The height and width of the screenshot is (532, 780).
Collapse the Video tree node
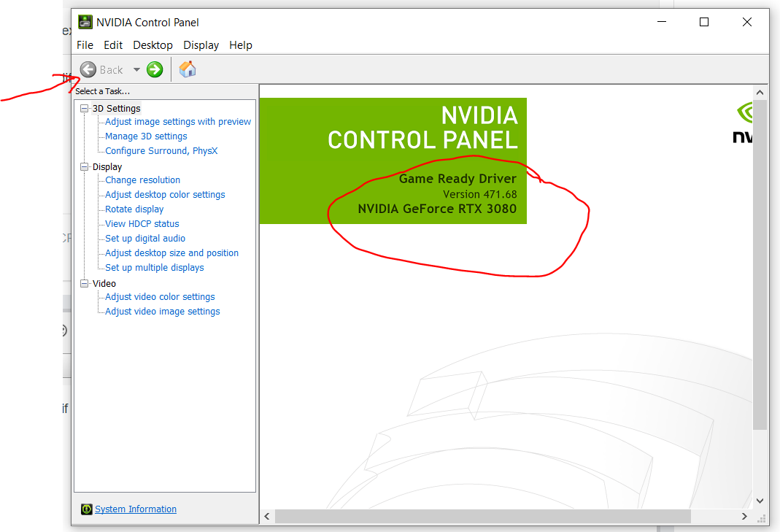tap(85, 283)
